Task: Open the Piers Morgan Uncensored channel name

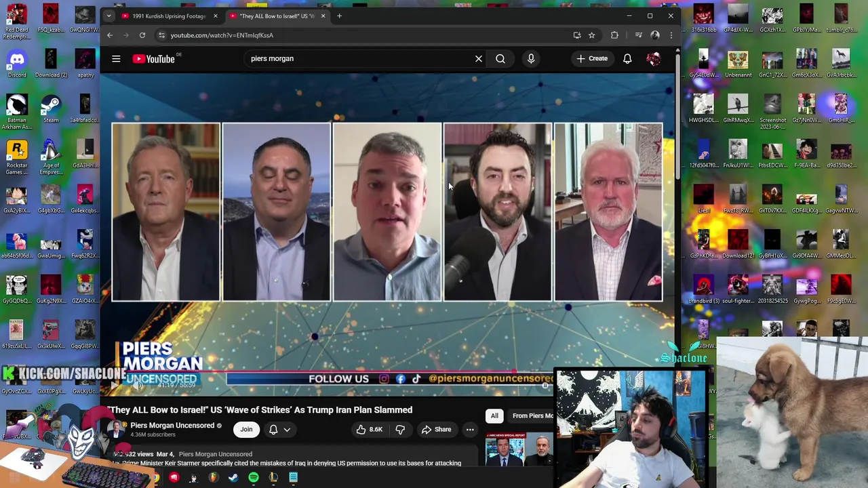Action: (x=172, y=425)
